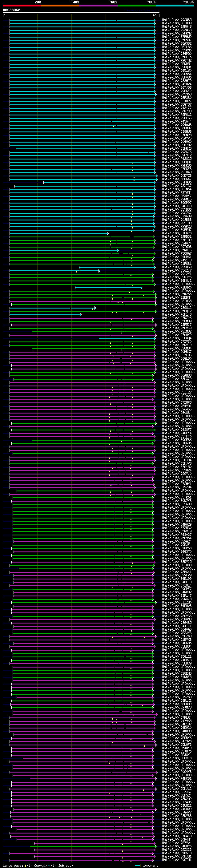Open the UniRef100_Q9SAS0 entry label
197x868 pixels.
(x=176, y=267)
